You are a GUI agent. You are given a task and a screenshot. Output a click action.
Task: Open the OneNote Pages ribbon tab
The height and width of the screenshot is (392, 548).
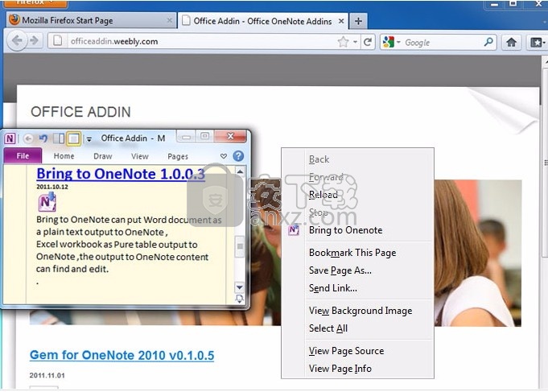(x=178, y=156)
